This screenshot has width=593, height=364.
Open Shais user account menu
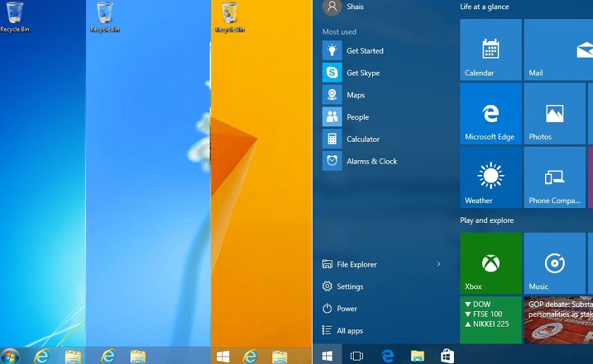coord(343,7)
